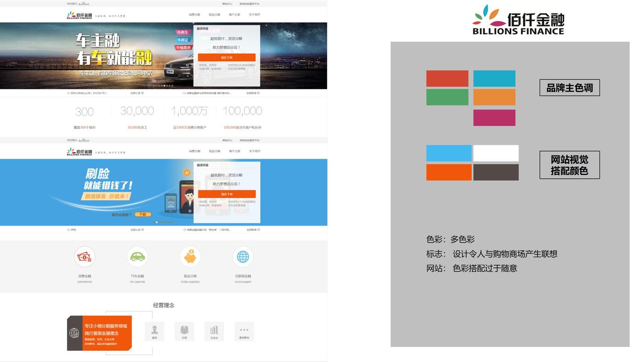Pick the sky blue website color swatch
644x362 pixels.
click(x=449, y=153)
